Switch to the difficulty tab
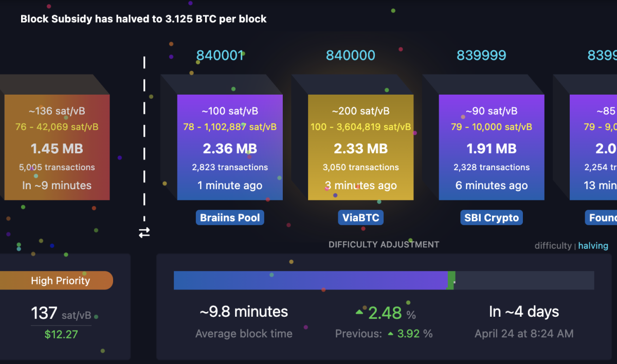The height and width of the screenshot is (364, 617). [x=553, y=246]
